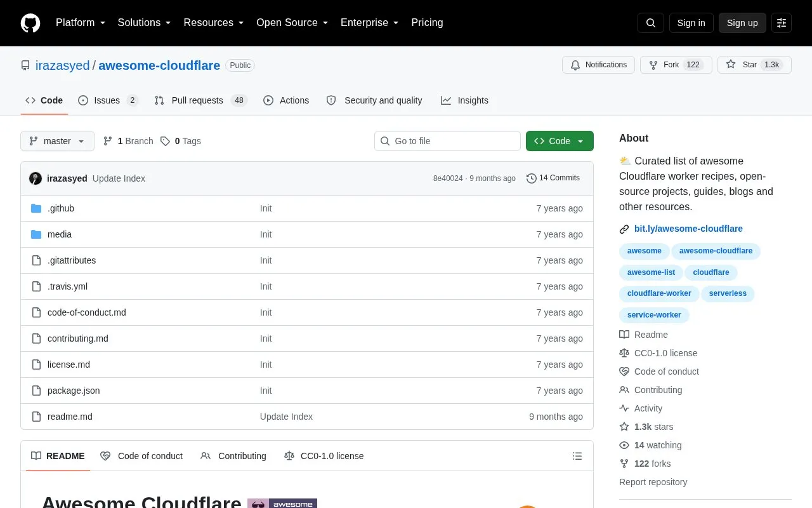This screenshot has width=812, height=508.
Task: Open the bit.ly/awesome-cloudflare link
Action: pyautogui.click(x=688, y=229)
